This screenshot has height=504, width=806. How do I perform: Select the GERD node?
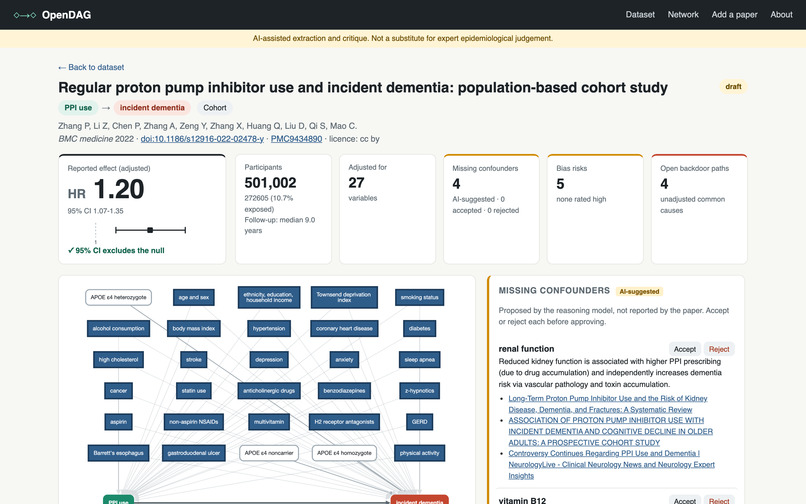pyautogui.click(x=419, y=422)
